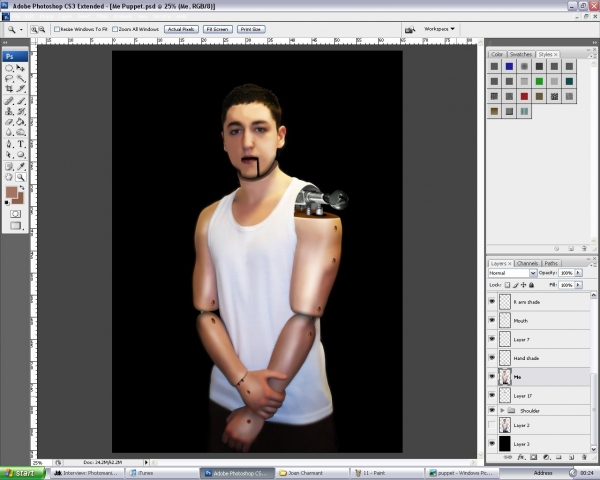
Task: Select the Move tool
Action: (21, 68)
